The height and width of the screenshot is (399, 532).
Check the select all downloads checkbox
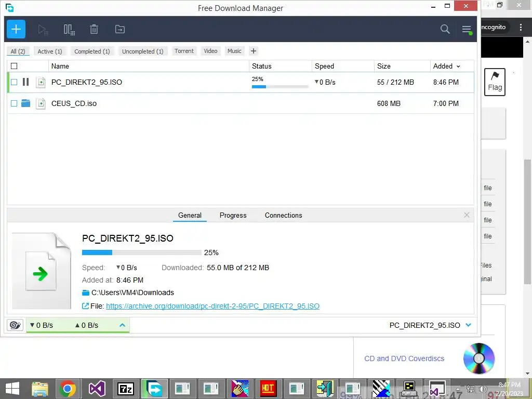click(14, 66)
